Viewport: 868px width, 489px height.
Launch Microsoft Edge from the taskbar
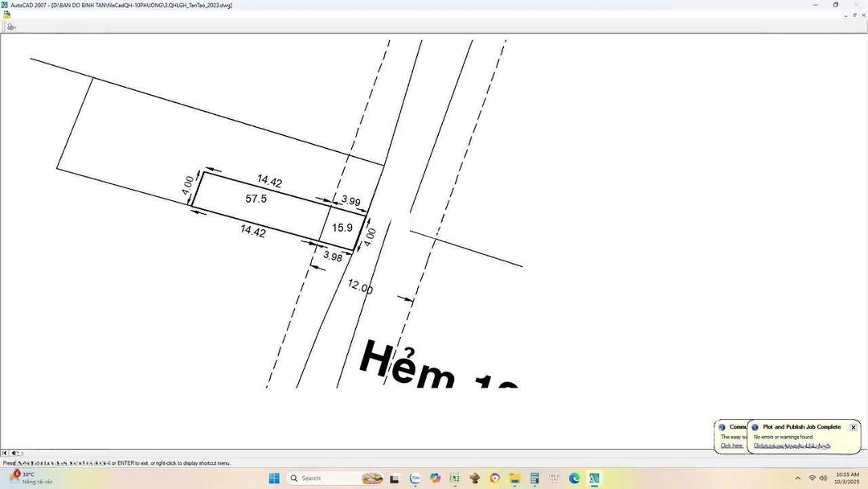575,479
